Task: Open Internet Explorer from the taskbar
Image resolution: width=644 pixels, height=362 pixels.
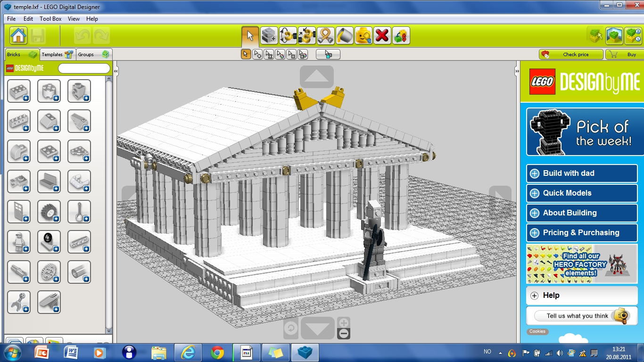Action: pos(188,353)
